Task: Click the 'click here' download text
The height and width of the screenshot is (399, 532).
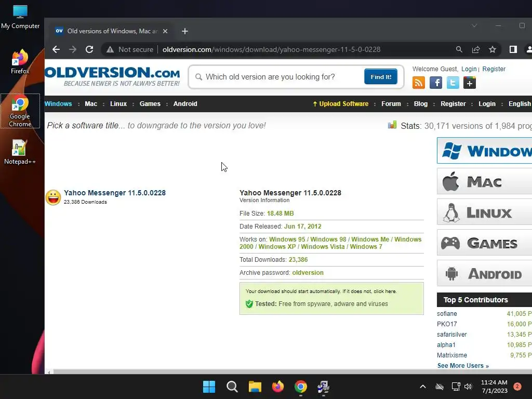Action: (x=385, y=291)
